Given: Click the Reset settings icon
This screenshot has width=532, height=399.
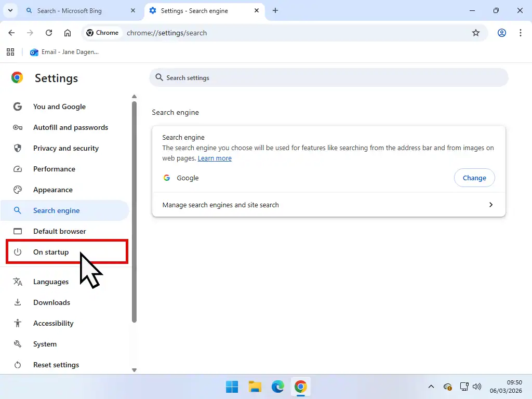Looking at the screenshot, I should click(17, 365).
